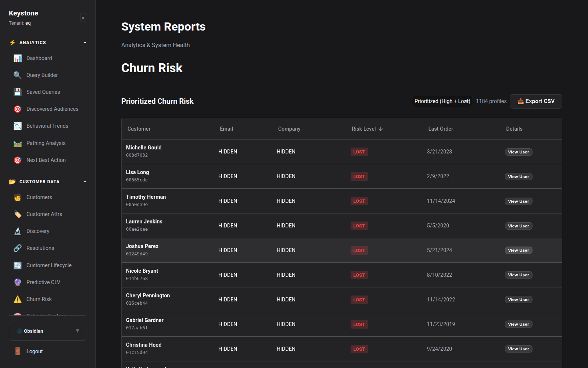
Task: Click Behavioral Trends chart icon
Action: click(18, 126)
